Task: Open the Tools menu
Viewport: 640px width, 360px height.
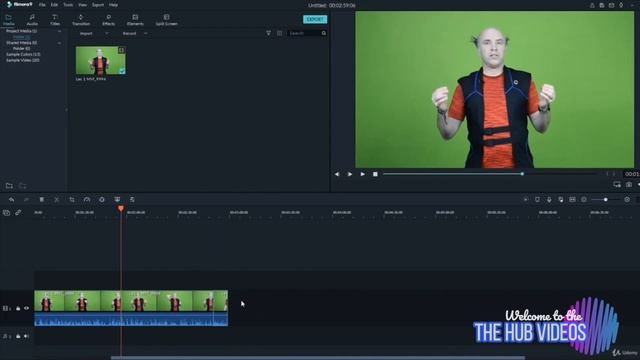Action: [x=68, y=5]
